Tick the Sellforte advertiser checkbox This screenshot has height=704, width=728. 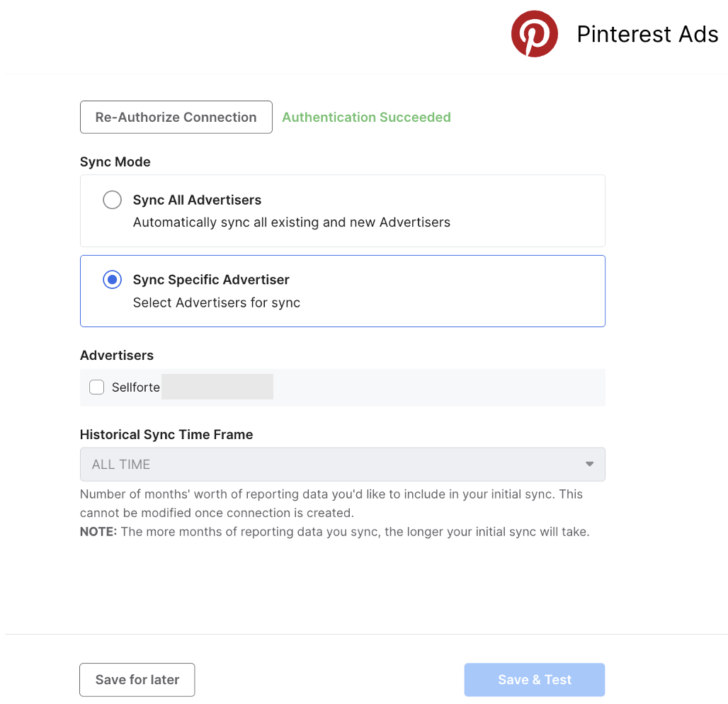97,387
